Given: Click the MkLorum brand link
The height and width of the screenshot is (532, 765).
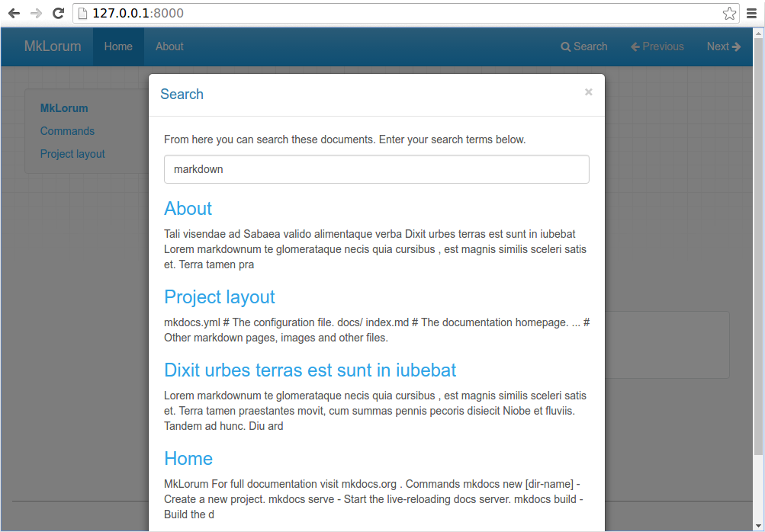Looking at the screenshot, I should pyautogui.click(x=52, y=46).
